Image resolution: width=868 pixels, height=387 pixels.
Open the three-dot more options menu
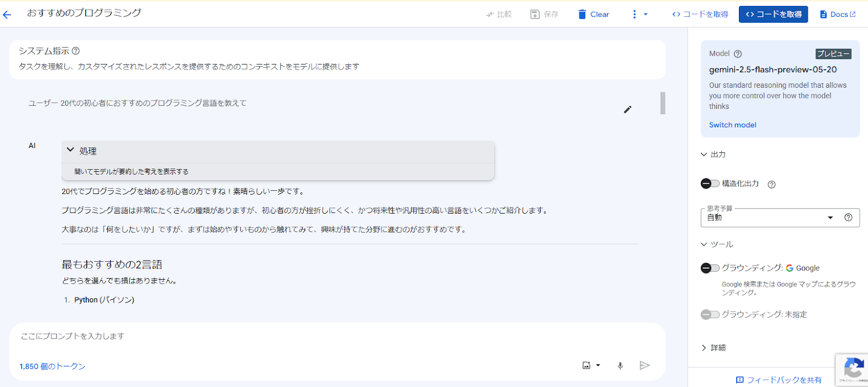pos(634,15)
